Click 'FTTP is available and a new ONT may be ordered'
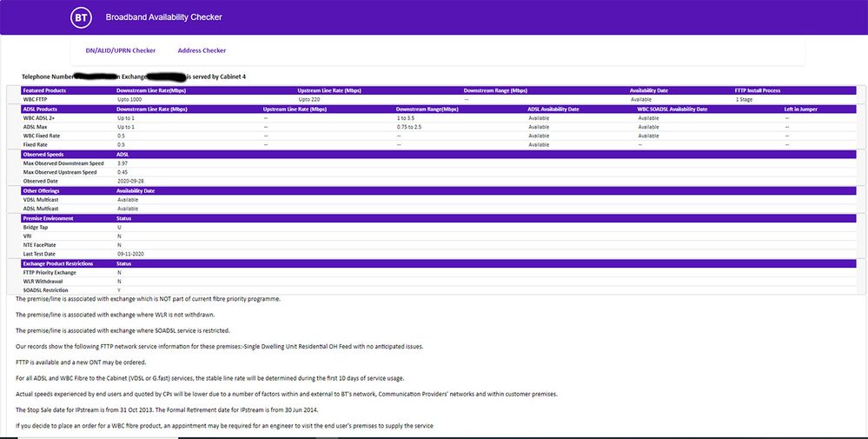The image size is (868, 439). [81, 363]
